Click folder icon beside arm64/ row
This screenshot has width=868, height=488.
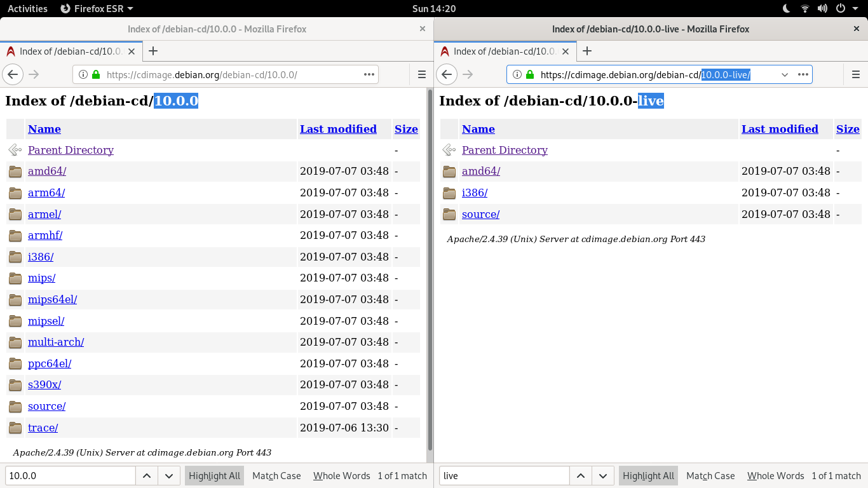[16, 193]
